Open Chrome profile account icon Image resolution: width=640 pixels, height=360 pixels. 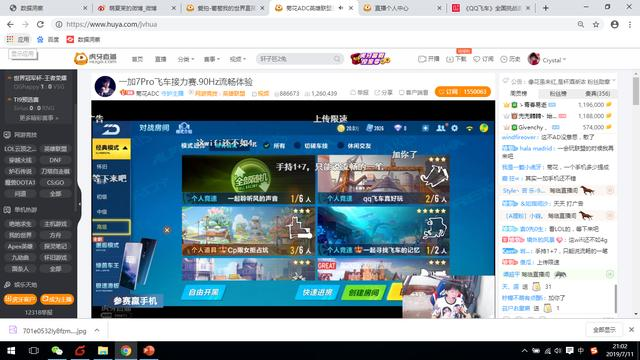615,24
